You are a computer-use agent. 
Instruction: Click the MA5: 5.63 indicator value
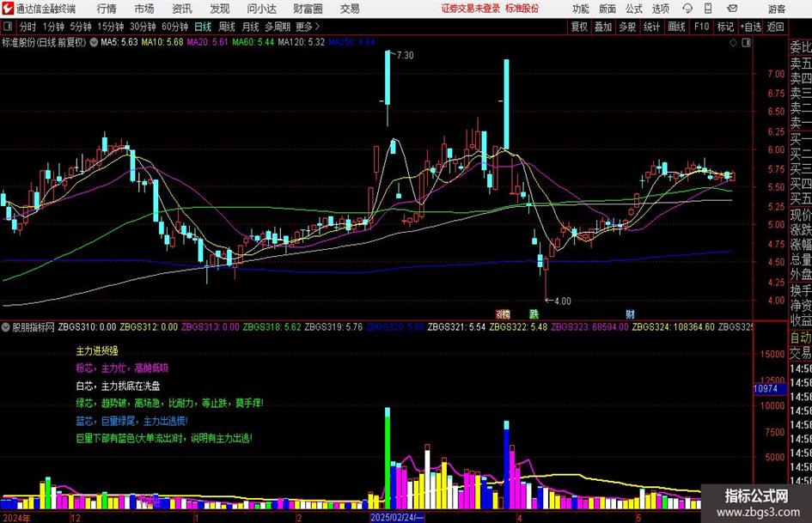click(119, 42)
